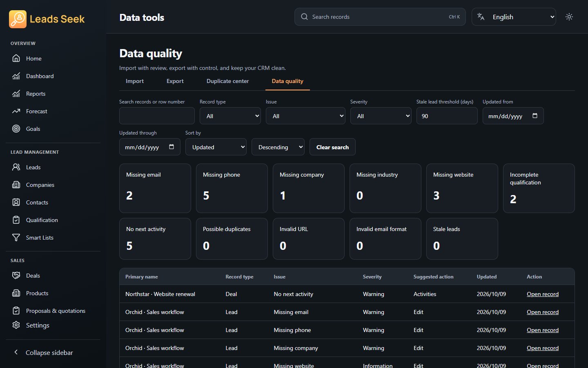Select the Missing website summary card
The width and height of the screenshot is (588, 368).
[x=462, y=188]
